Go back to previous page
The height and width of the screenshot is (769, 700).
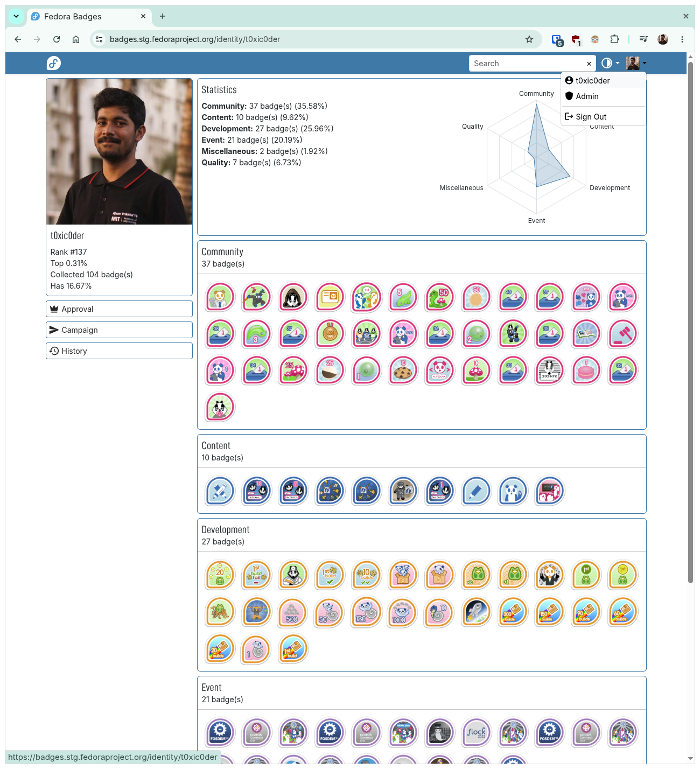pyautogui.click(x=18, y=39)
